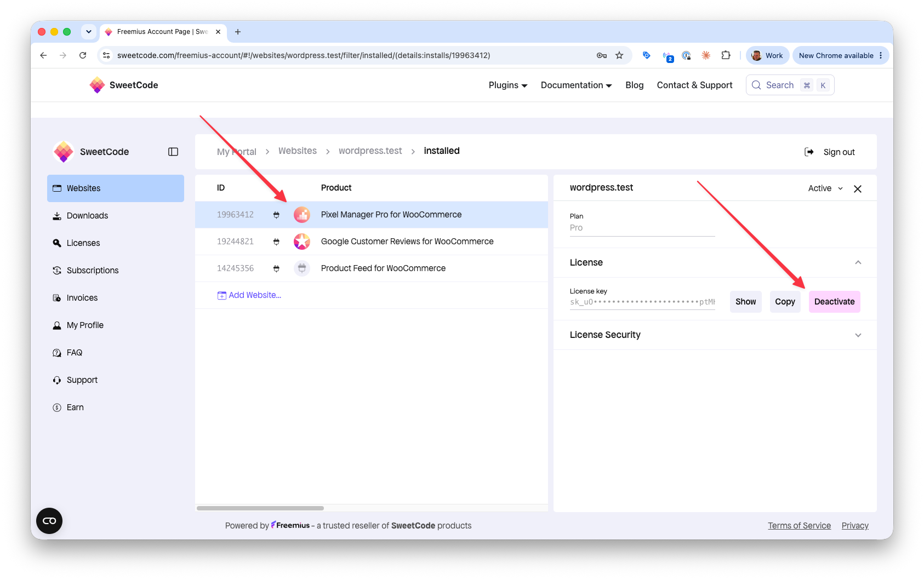The width and height of the screenshot is (924, 580).
Task: Click Add Website link
Action: coord(249,295)
